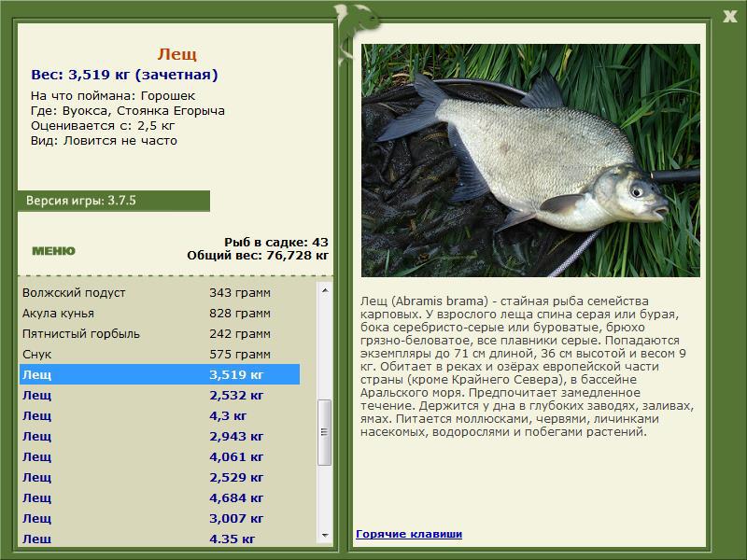Click the orange Лещ heading
747x560 pixels.
(x=176, y=54)
